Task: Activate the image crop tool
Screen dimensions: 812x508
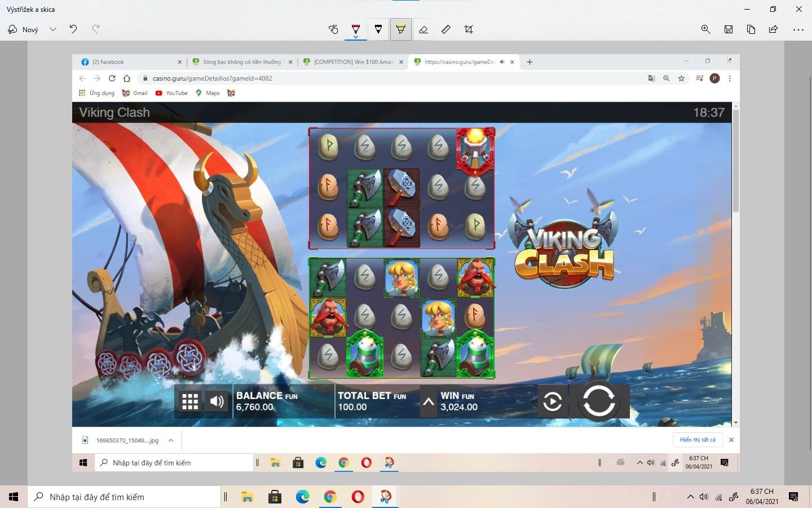Action: click(469, 29)
